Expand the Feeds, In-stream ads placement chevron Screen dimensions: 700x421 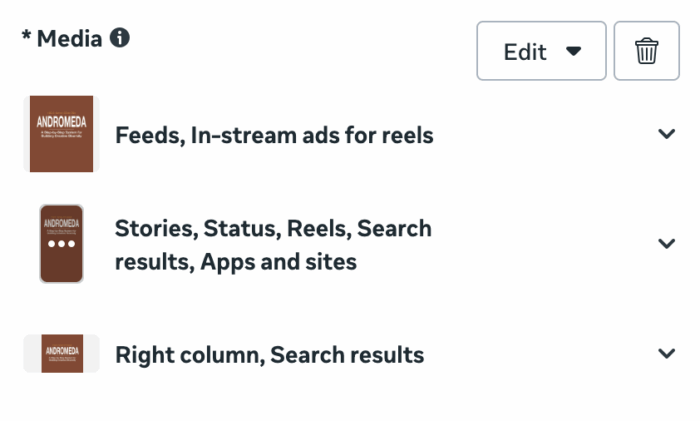click(667, 134)
